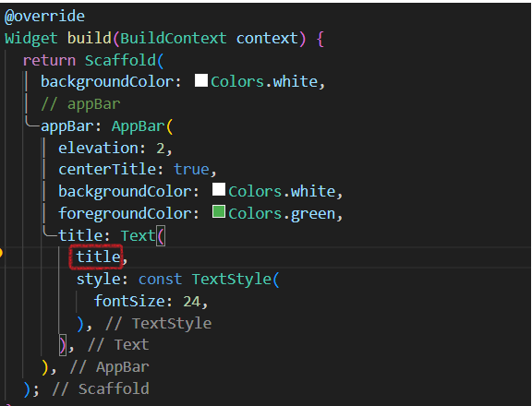The image size is (532, 406).
Task: Click the @override annotation
Action: [44, 17]
